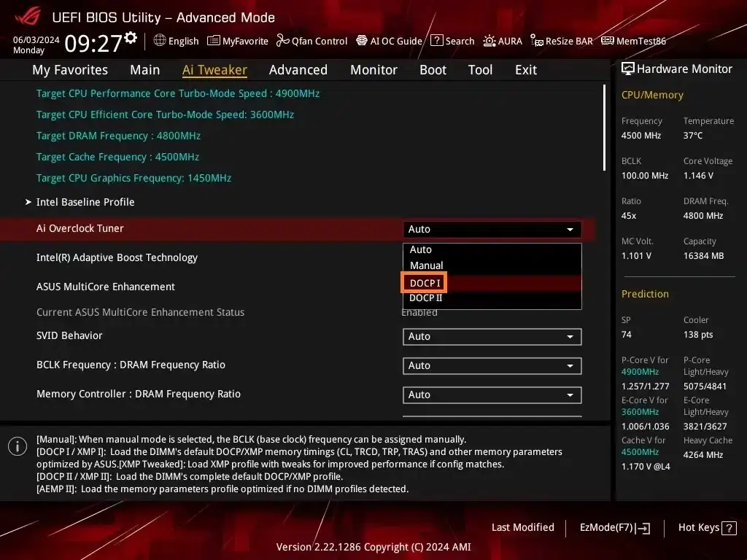
Task: Open Qfan Control fan icon
Action: pyautogui.click(x=282, y=41)
